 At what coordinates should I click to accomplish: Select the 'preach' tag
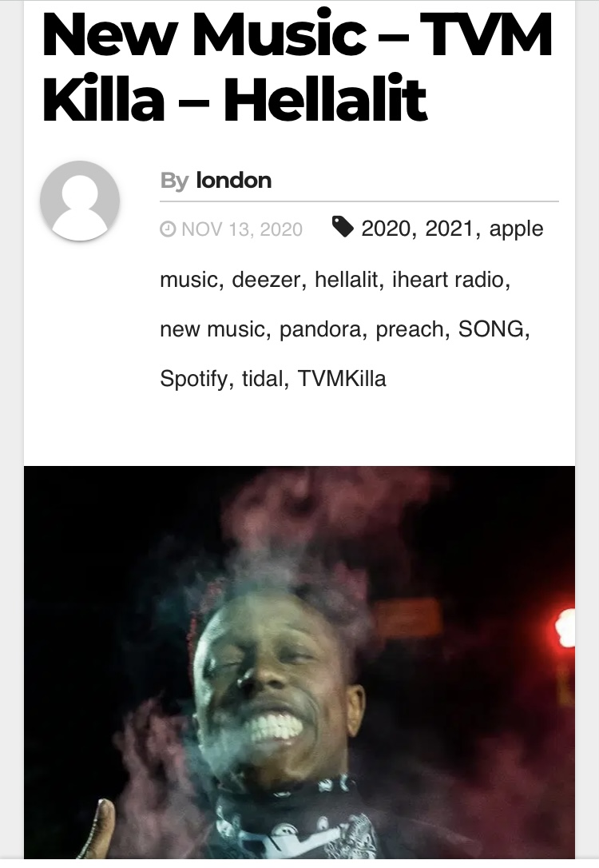tap(410, 329)
